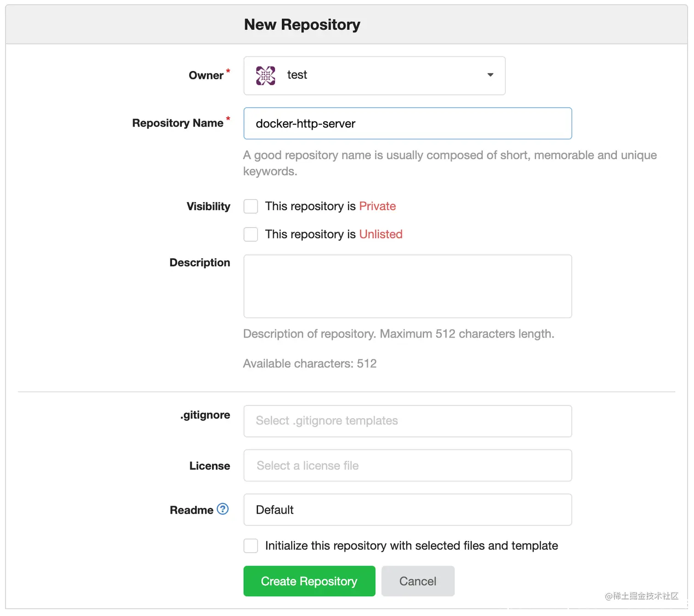Expand the Owner dropdown arrow
This screenshot has height=616, width=694.
click(x=490, y=75)
